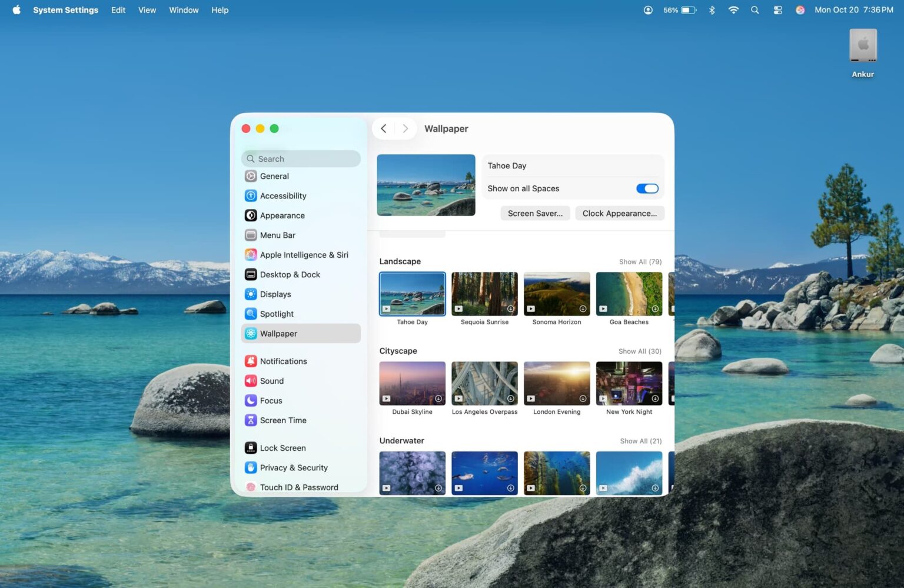Image resolution: width=904 pixels, height=588 pixels.
Task: Click the Wi-Fi status icon
Action: pos(733,10)
